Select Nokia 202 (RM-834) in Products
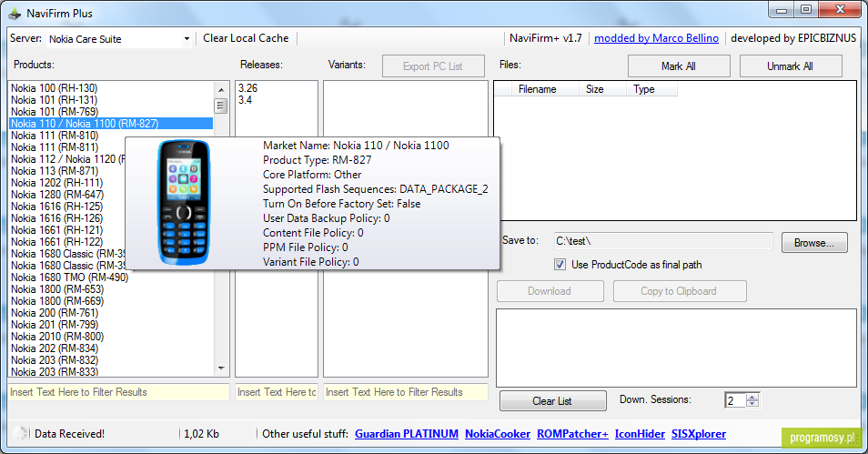Screen dimensions: 868x454 pyautogui.click(x=55, y=348)
